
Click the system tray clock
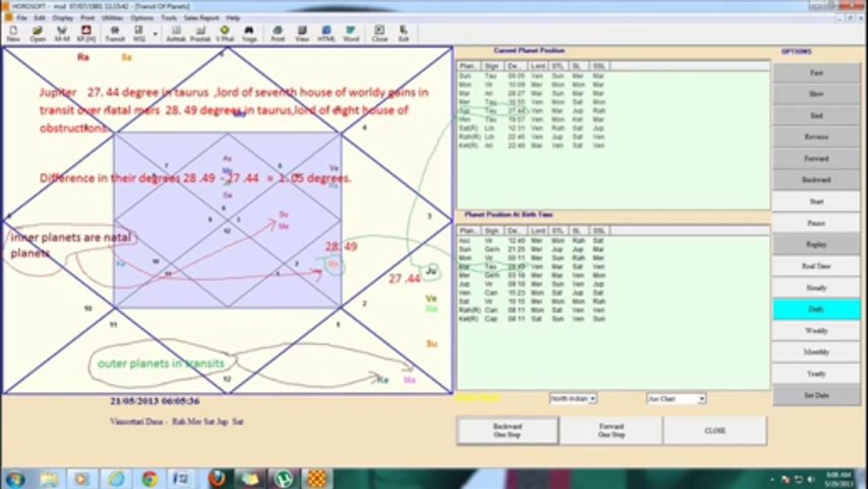coord(838,479)
